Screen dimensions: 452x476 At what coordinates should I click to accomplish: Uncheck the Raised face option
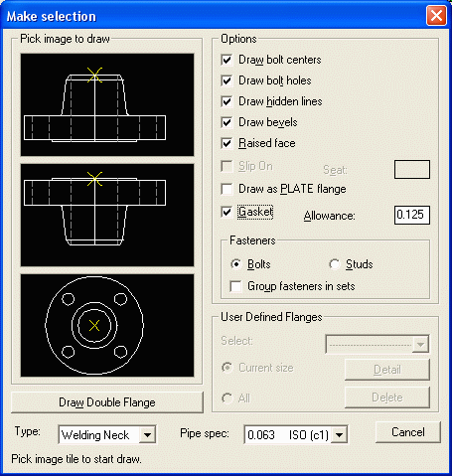pyautogui.click(x=226, y=143)
